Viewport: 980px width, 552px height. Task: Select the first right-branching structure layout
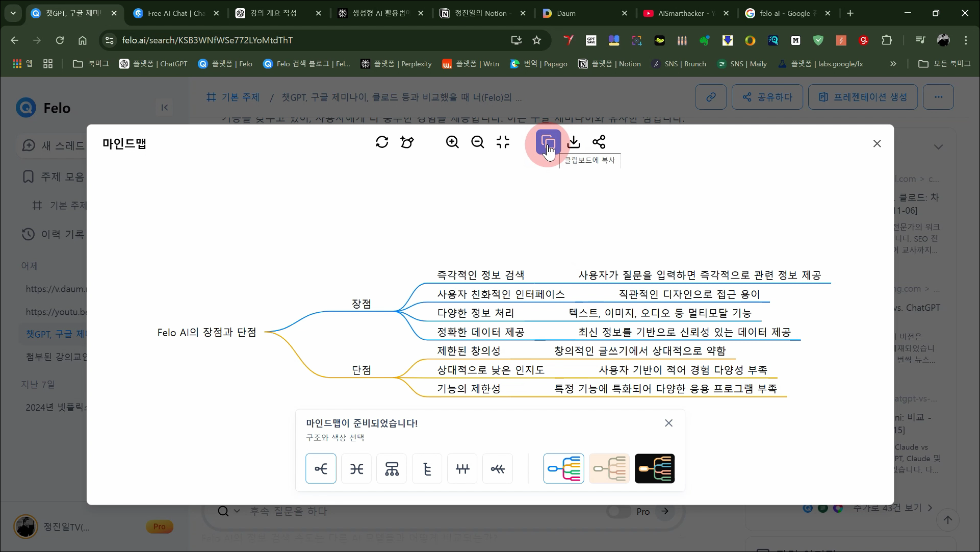click(321, 468)
